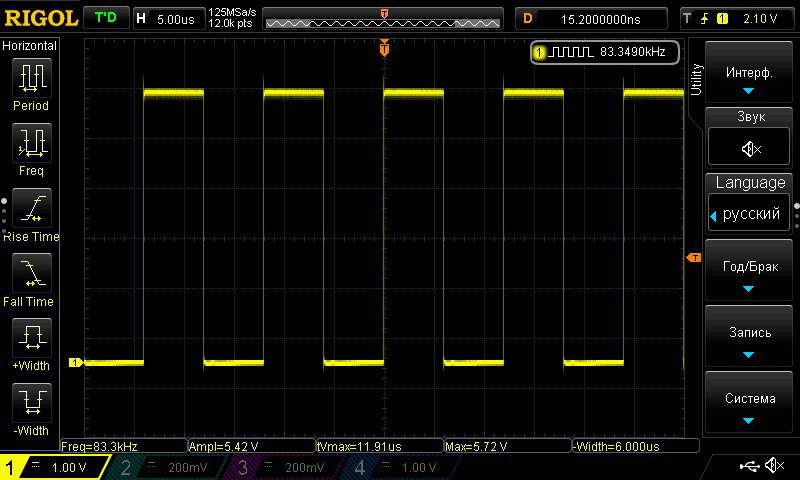Click the T'D trigger status indicator
The height and width of the screenshot is (480, 800).
tap(106, 18)
